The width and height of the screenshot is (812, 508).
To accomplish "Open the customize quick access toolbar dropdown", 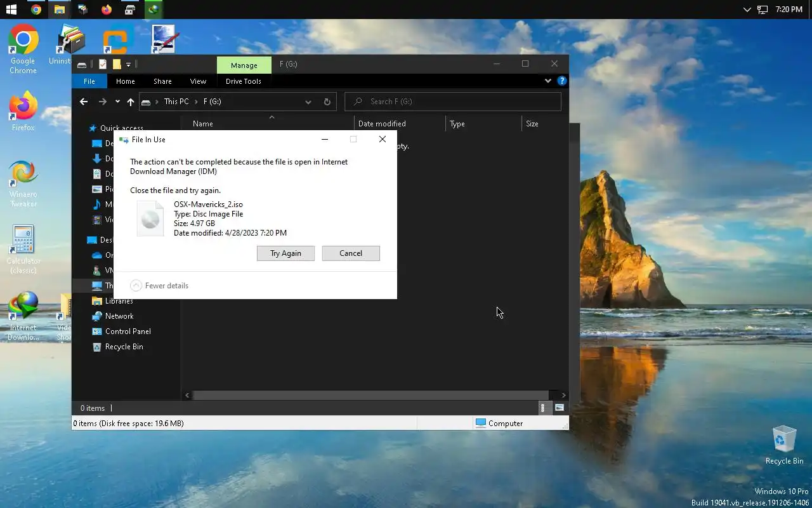I will pos(128,64).
